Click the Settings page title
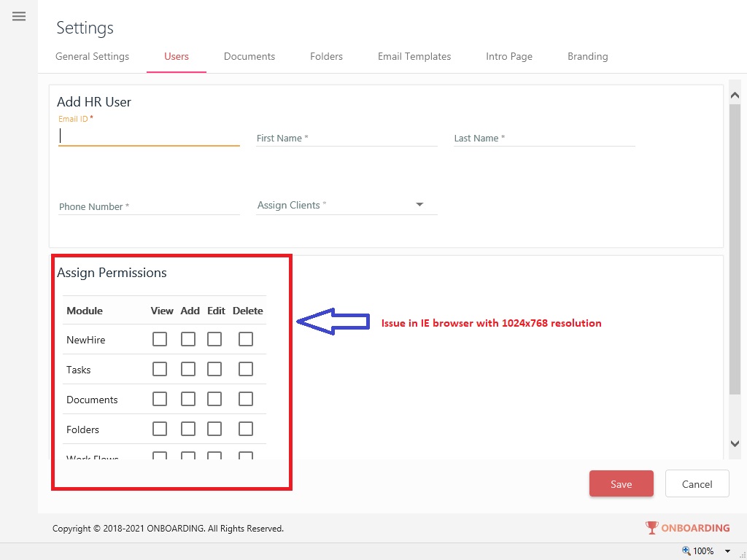 (85, 28)
